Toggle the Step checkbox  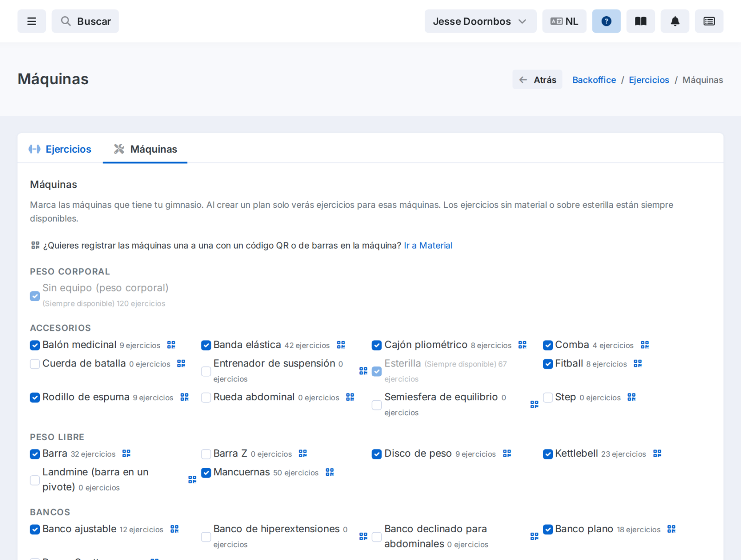[x=548, y=398]
